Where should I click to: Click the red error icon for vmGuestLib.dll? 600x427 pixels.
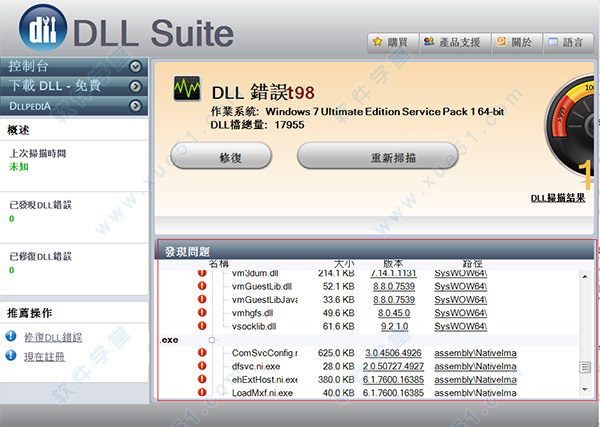click(x=202, y=285)
